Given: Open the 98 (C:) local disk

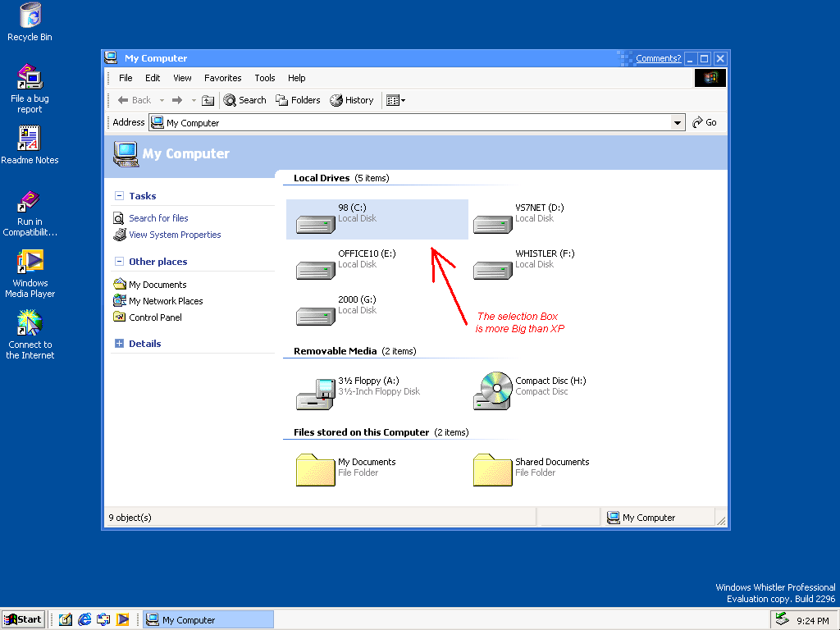Looking at the screenshot, I should coord(316,220).
